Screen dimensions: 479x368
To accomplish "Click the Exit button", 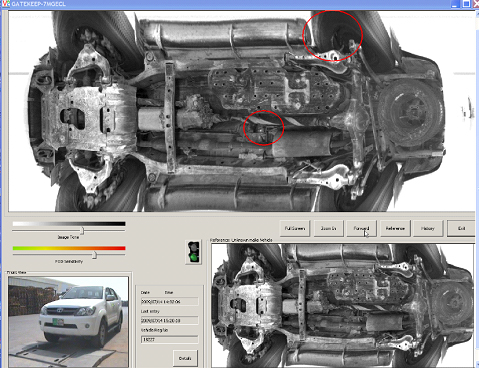I will (x=461, y=228).
